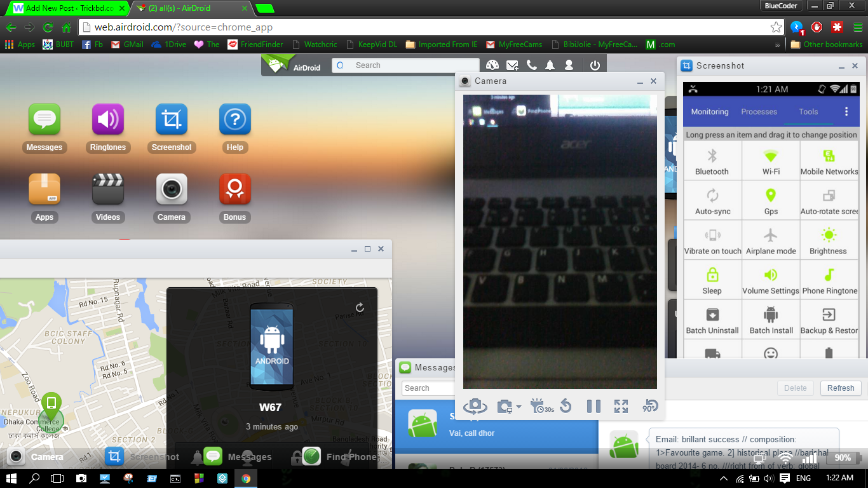Switch camera with the flip camera icon
Viewport: 868px width, 488px height.
(x=475, y=406)
